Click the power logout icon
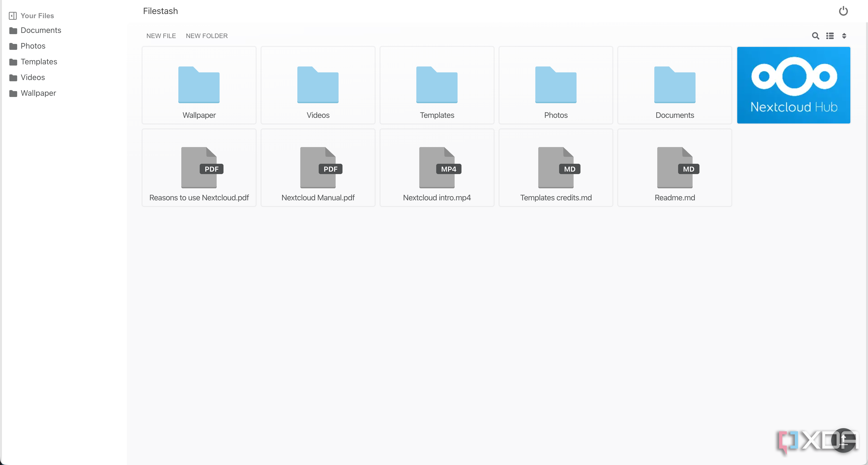 tap(843, 11)
